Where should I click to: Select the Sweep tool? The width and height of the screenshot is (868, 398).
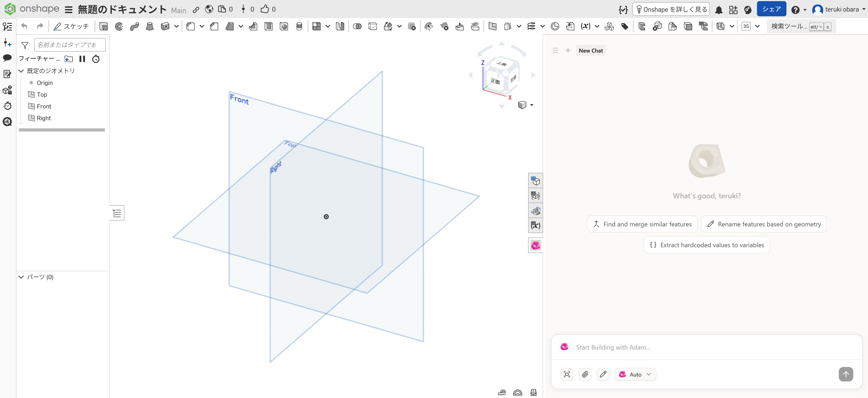click(134, 26)
